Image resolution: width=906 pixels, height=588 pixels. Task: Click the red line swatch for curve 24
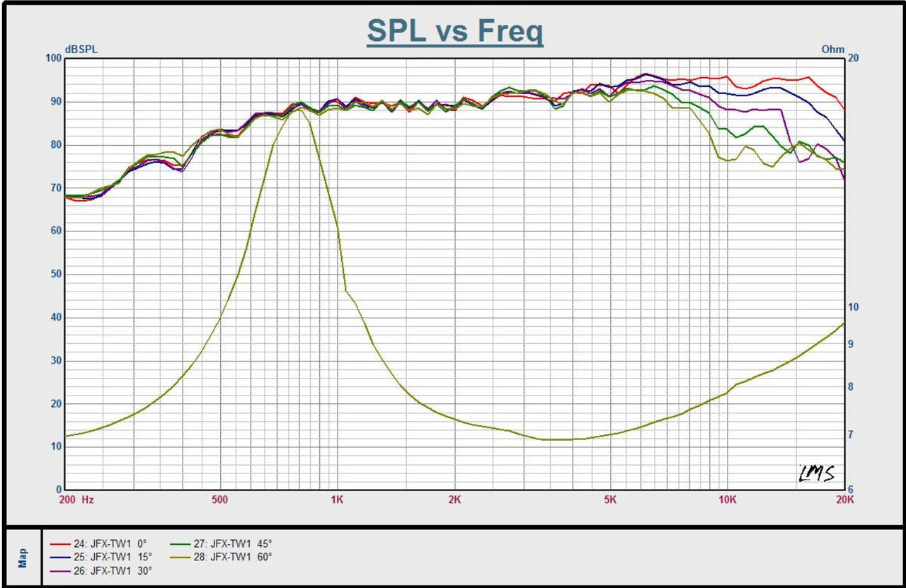59,544
